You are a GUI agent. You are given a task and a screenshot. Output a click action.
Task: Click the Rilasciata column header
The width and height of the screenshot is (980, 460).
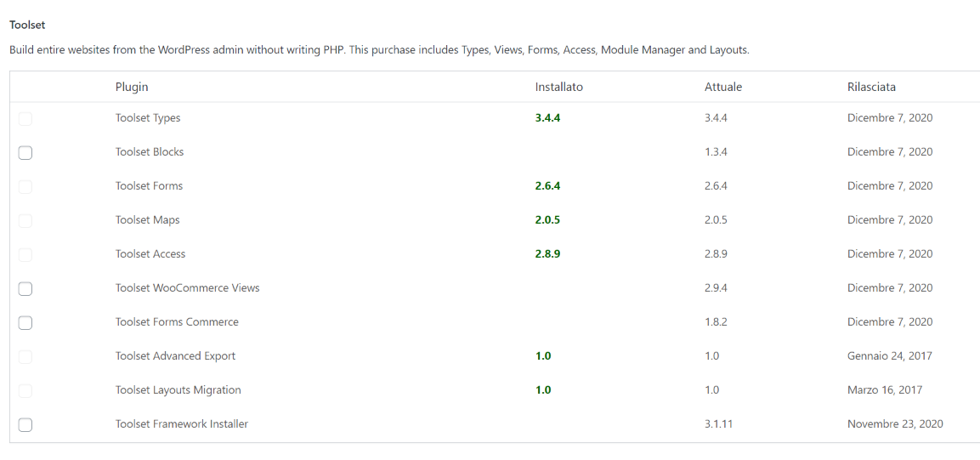coord(871,87)
